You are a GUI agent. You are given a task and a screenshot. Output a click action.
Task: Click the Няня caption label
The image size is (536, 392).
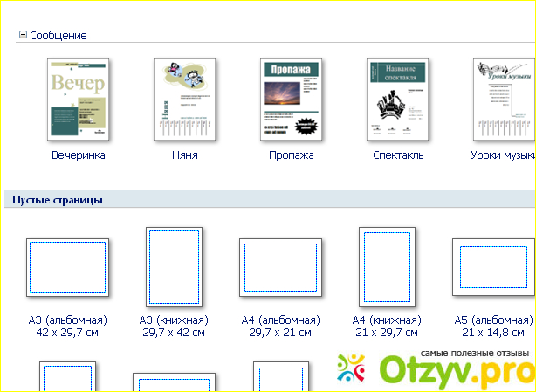[184, 155]
